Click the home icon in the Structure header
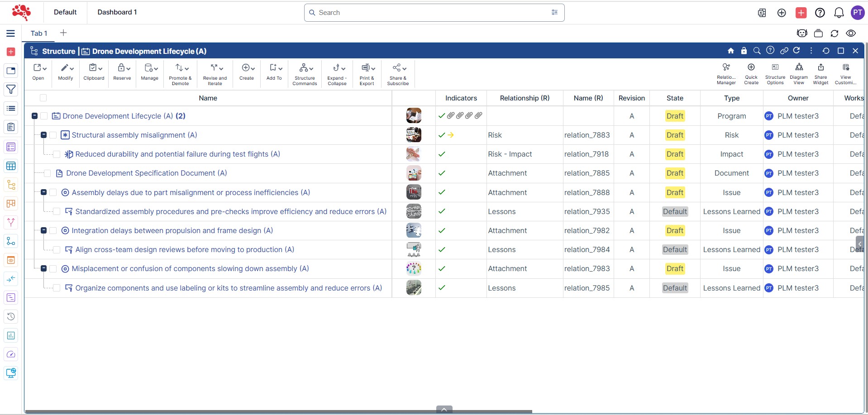Viewport: 868px width, 415px height. pyautogui.click(x=730, y=51)
